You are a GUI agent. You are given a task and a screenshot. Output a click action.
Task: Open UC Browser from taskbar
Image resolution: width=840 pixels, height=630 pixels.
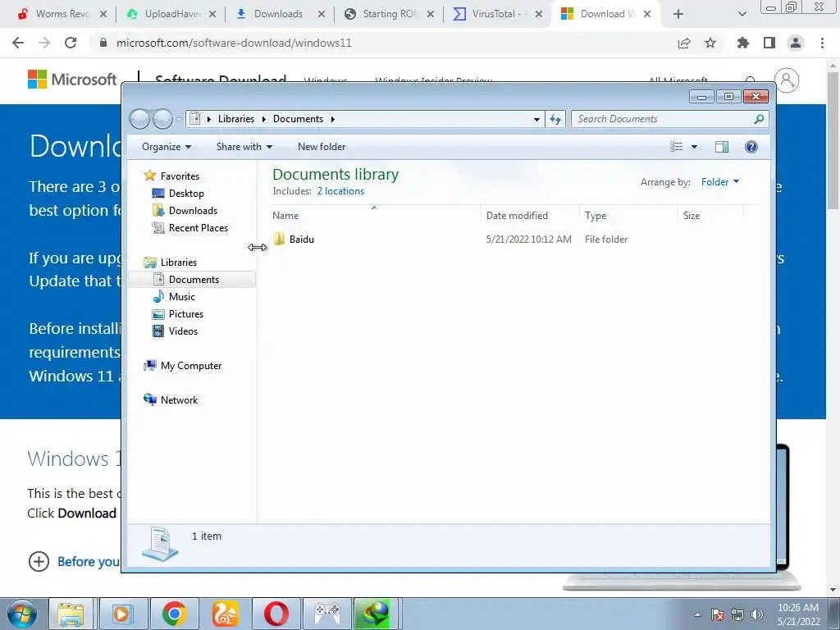(x=225, y=614)
